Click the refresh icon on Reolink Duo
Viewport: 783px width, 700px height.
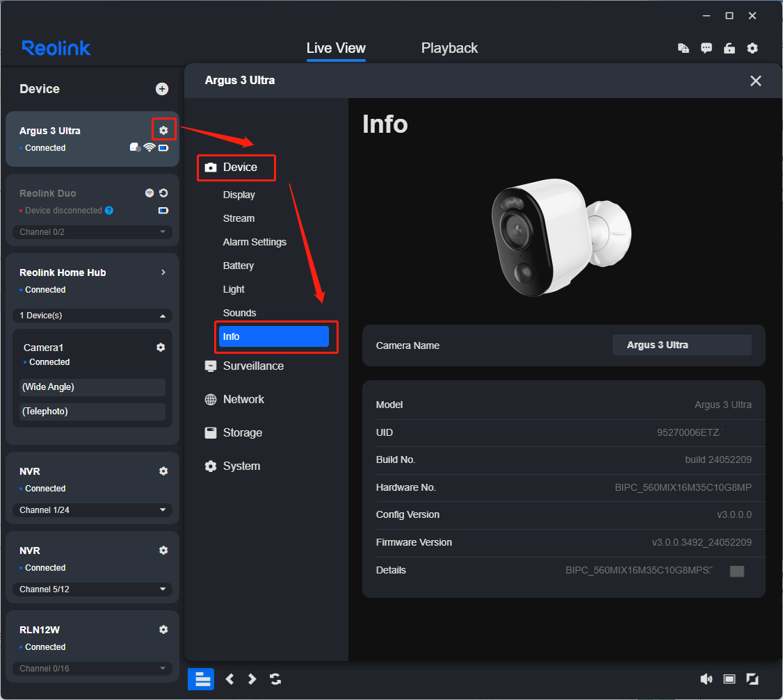point(163,193)
